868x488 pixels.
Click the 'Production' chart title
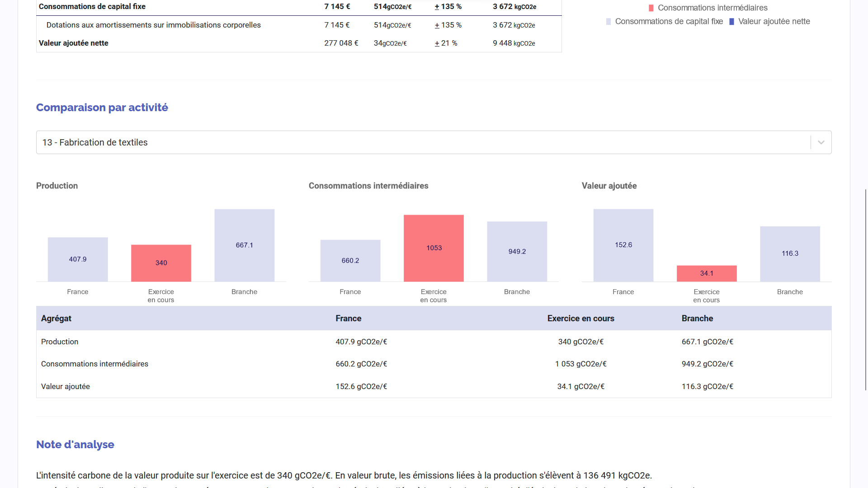57,186
